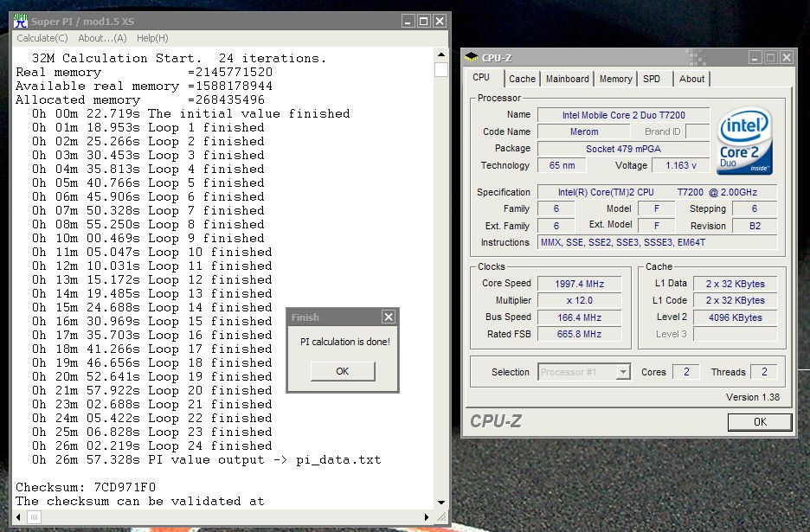The width and height of the screenshot is (810, 532).
Task: Click the Technology field showing 65 nm
Action: (562, 165)
